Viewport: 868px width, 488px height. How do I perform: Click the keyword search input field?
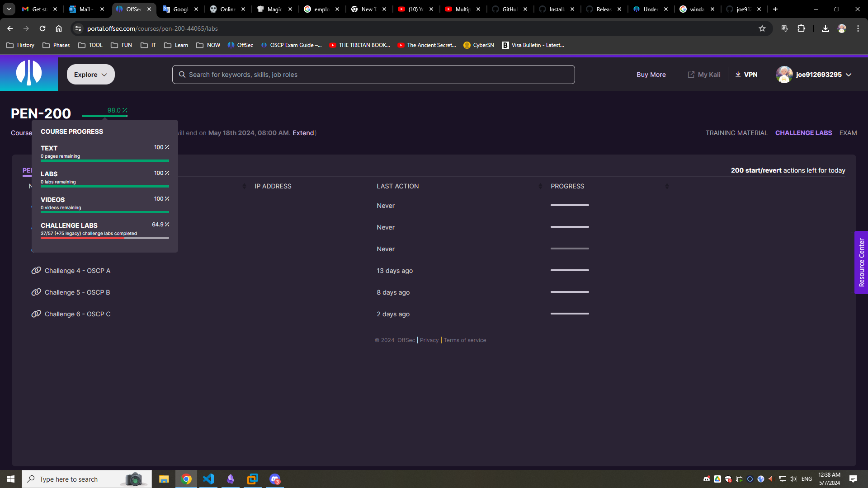point(373,75)
